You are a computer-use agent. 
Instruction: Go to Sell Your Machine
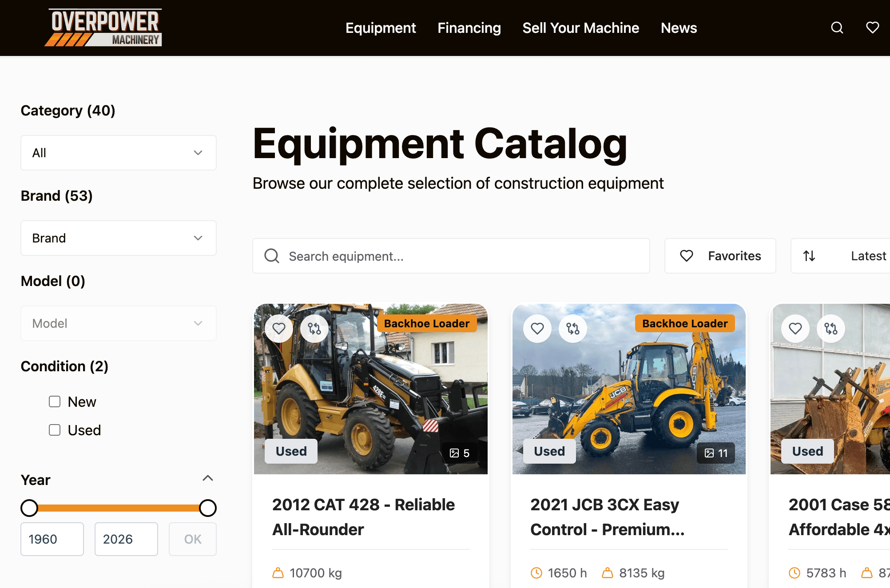coord(580,28)
